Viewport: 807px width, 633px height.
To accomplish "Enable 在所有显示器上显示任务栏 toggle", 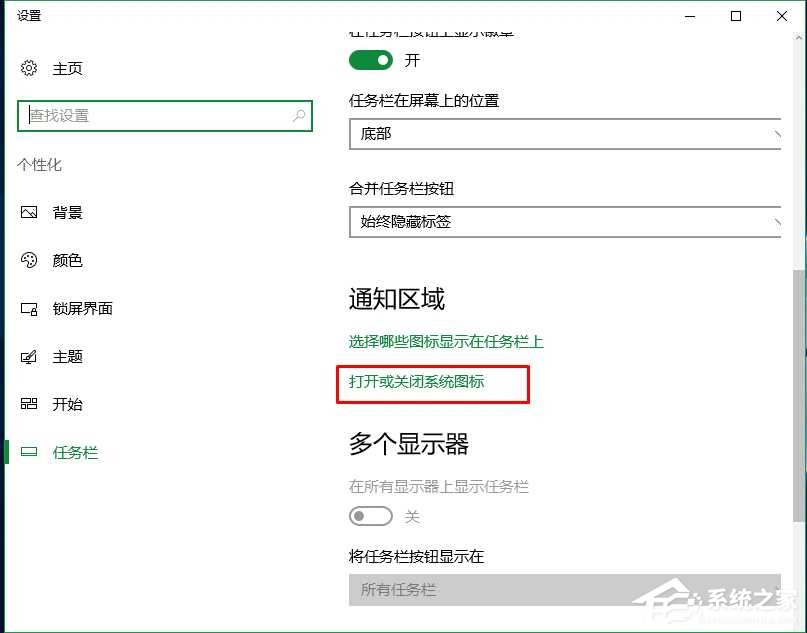I will click(x=370, y=516).
